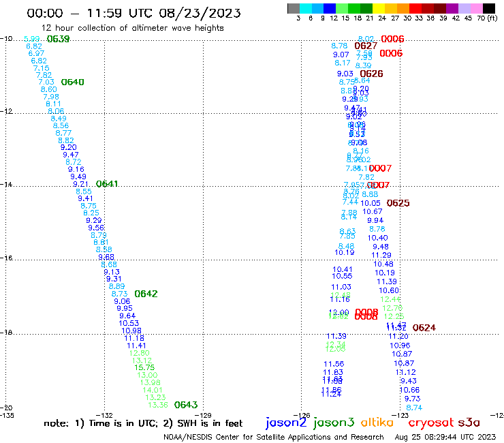Click the longitude axis label -132

[104, 416]
